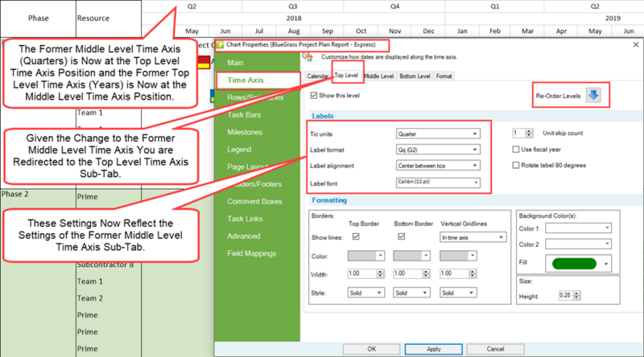Open Vertical Gridlines show lines dropdown
The height and width of the screenshot is (357, 644).
click(473, 237)
